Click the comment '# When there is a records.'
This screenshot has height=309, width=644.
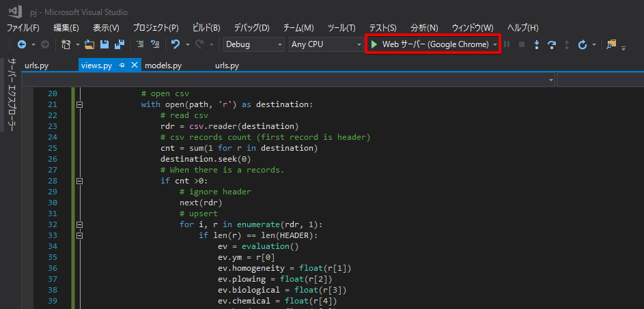coord(222,170)
